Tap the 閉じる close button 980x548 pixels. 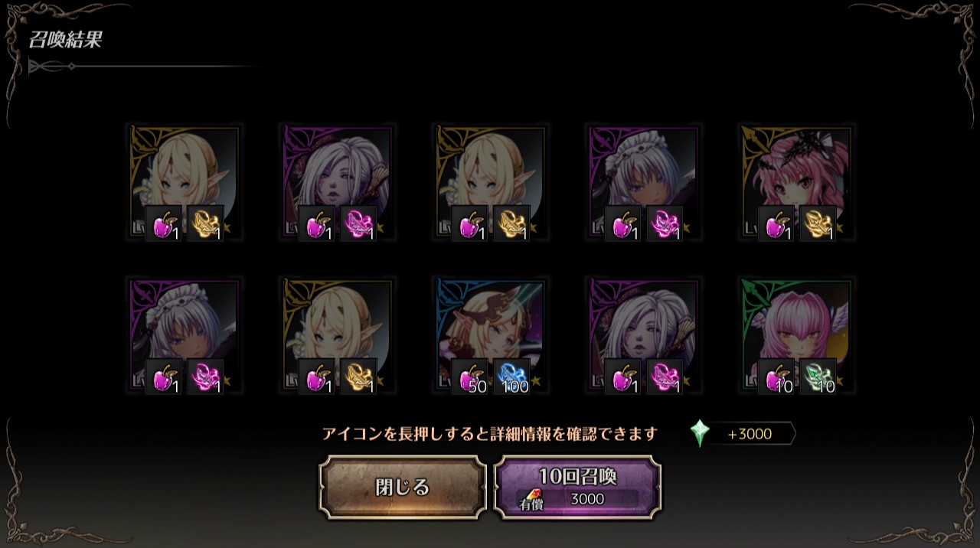(403, 488)
